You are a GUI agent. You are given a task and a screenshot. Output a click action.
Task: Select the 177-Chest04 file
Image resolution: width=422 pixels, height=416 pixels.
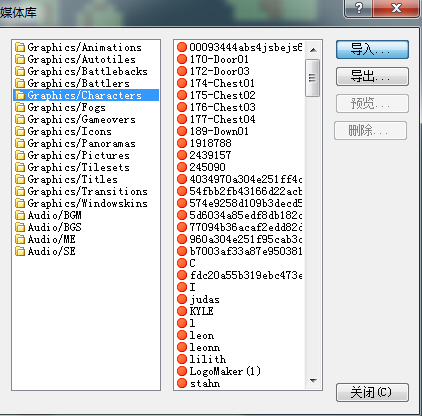pos(222,119)
